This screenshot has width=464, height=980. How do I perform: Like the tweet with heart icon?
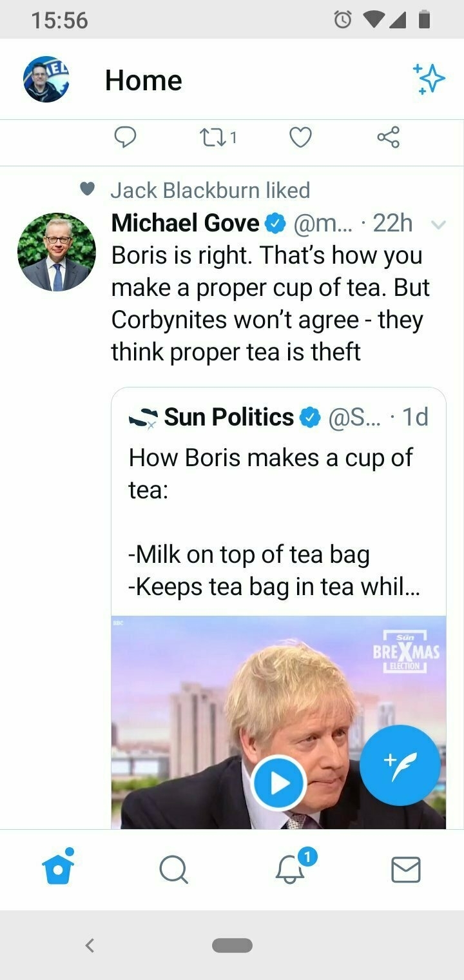(x=300, y=137)
